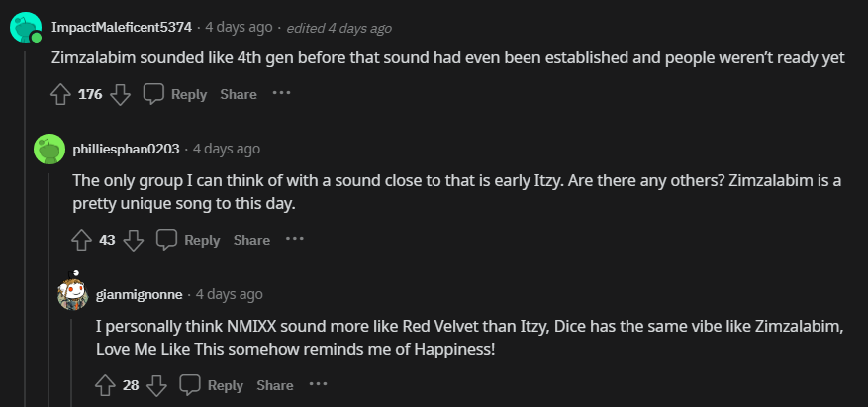Upvote ImpactMaleficent5374's Zimzalabim comment

[60, 94]
